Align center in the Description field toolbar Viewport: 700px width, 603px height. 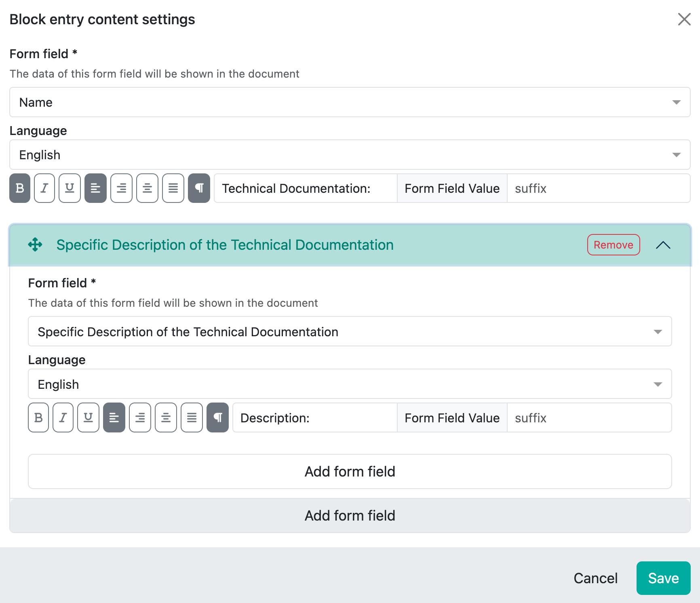pyautogui.click(x=166, y=417)
